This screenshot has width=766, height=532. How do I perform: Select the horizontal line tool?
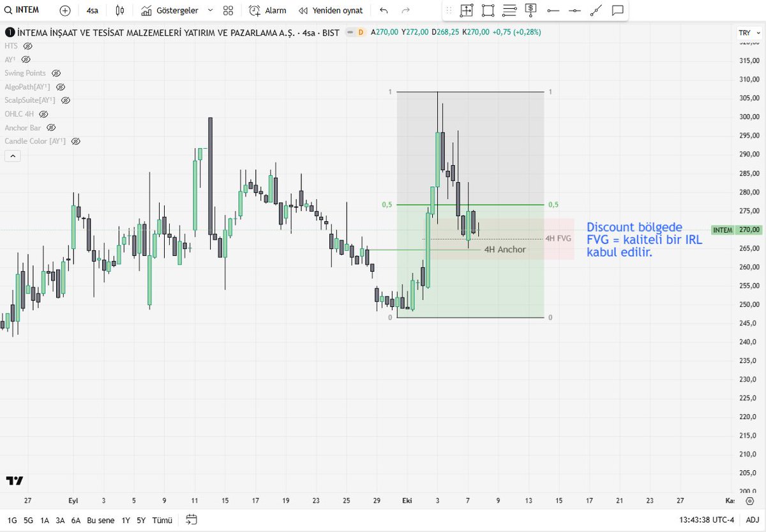(x=574, y=10)
